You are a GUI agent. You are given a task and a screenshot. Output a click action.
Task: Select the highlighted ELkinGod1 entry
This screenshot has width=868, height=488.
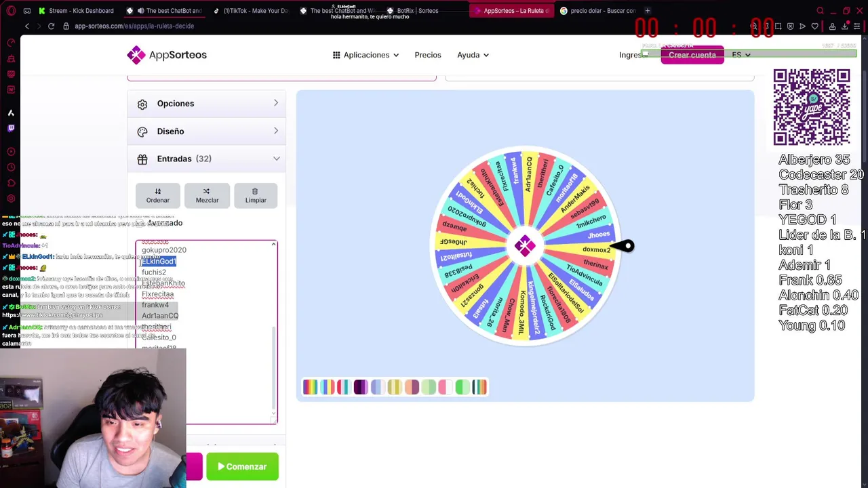[159, 261]
